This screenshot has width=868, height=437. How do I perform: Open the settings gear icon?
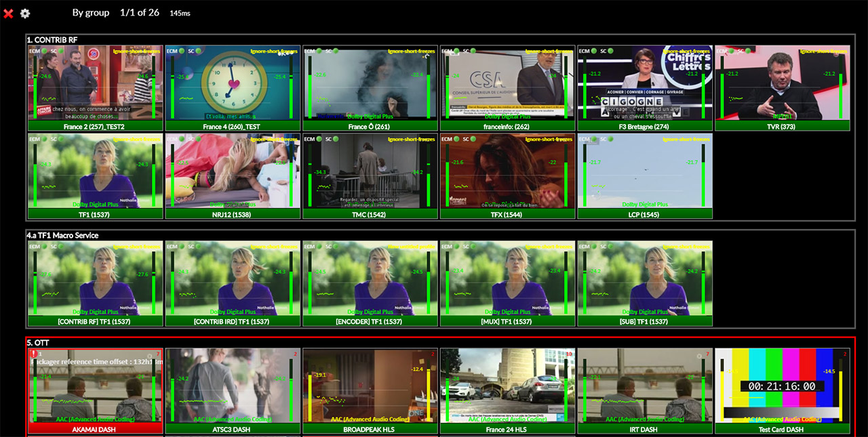click(25, 14)
